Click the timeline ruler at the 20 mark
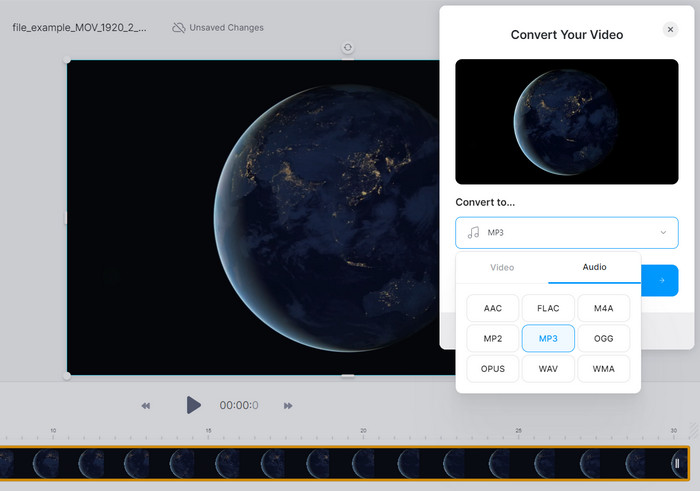This screenshot has height=491, width=700. [363, 431]
